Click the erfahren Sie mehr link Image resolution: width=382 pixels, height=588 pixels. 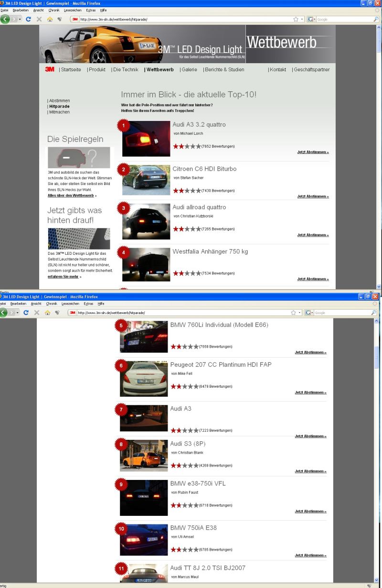[x=63, y=276]
